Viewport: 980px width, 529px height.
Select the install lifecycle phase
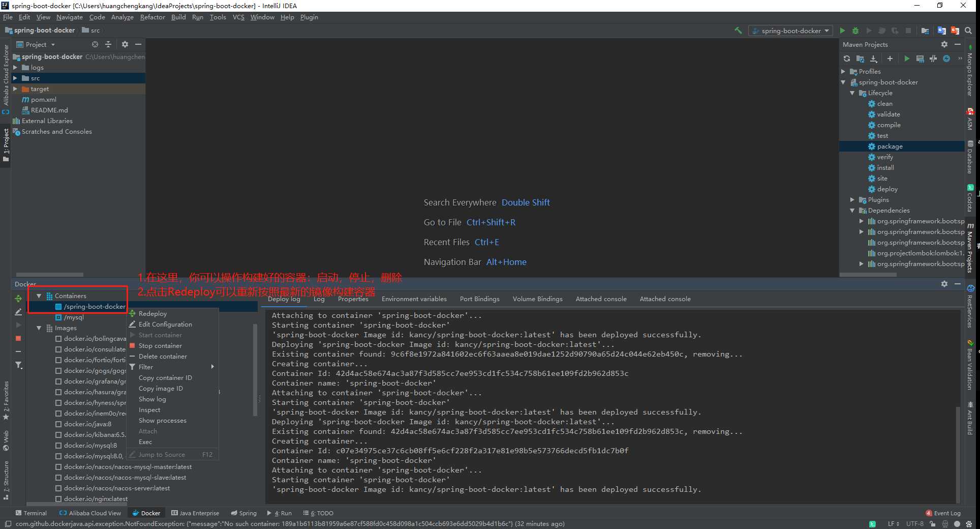885,168
